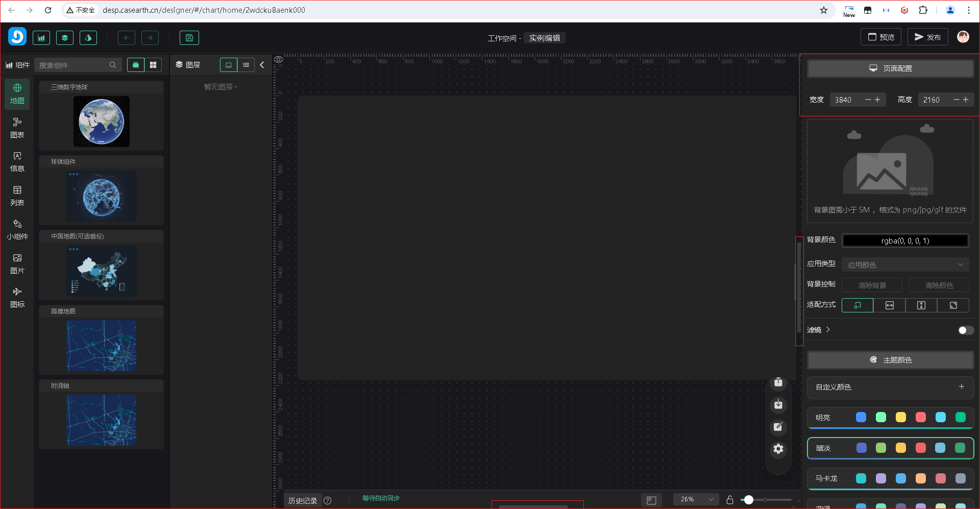This screenshot has height=509, width=980.
Task: Open the 应用类型 dropdown
Action: pos(904,264)
